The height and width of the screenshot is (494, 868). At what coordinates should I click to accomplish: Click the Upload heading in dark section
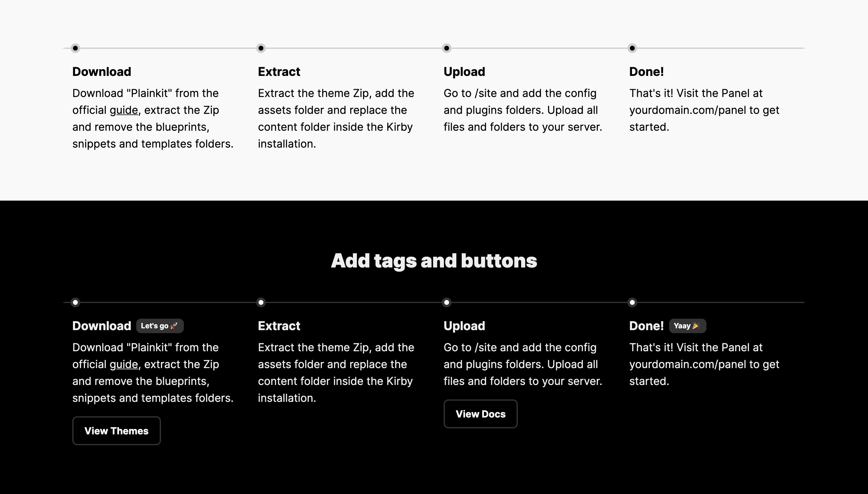pos(464,326)
